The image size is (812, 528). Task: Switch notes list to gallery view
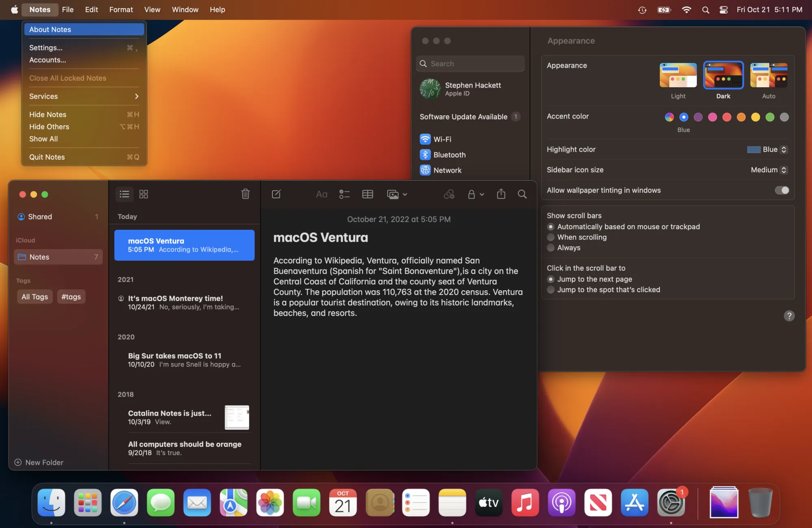click(x=143, y=194)
